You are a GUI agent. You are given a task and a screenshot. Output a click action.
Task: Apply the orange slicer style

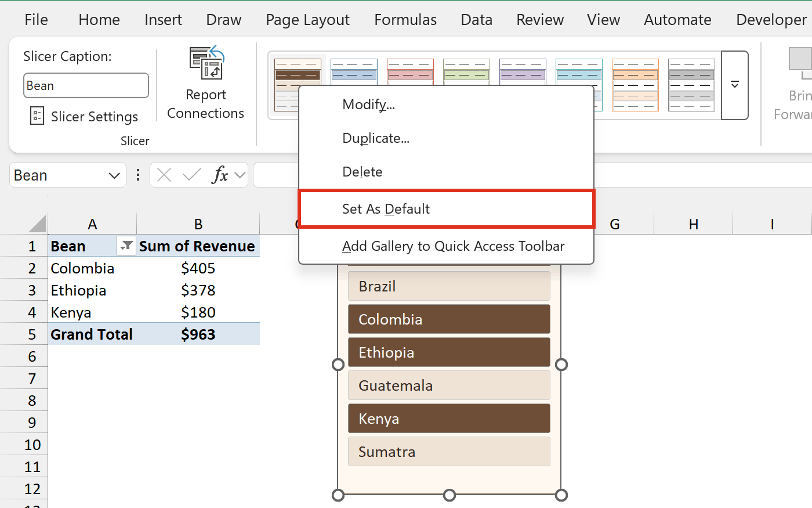tap(635, 85)
